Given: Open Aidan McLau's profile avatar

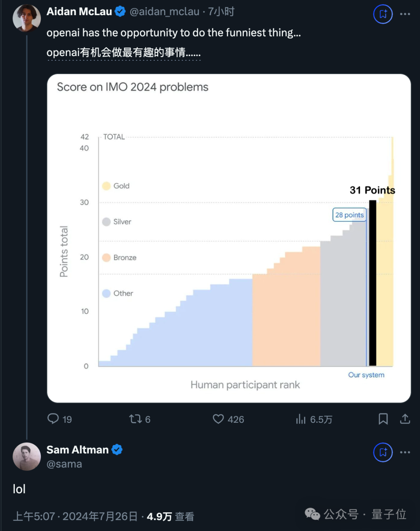Looking at the screenshot, I should [26, 18].
